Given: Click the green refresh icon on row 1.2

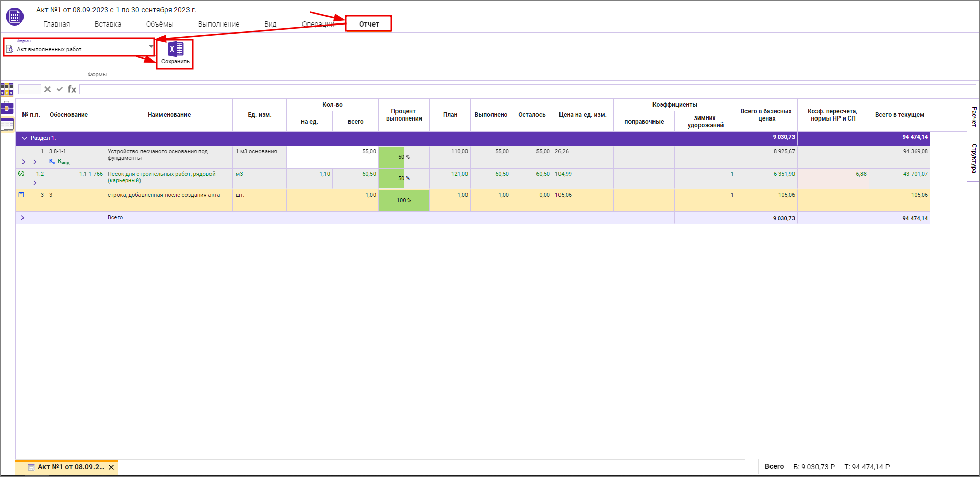Looking at the screenshot, I should pyautogui.click(x=21, y=174).
